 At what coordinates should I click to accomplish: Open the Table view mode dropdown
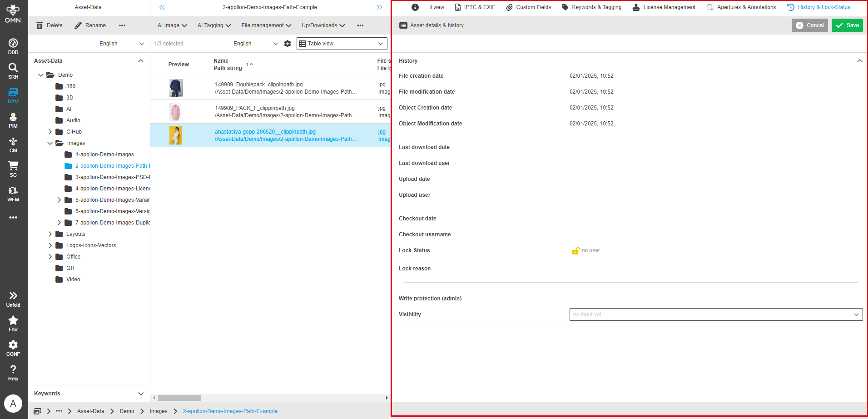click(342, 44)
